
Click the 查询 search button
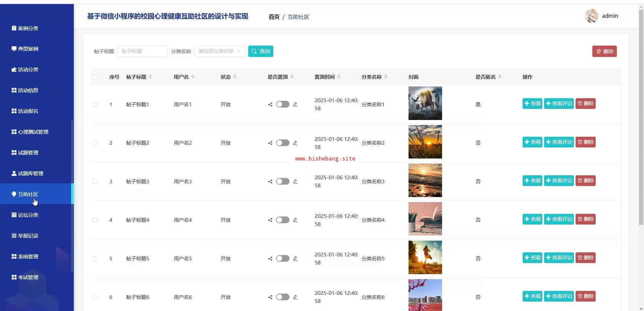(261, 51)
